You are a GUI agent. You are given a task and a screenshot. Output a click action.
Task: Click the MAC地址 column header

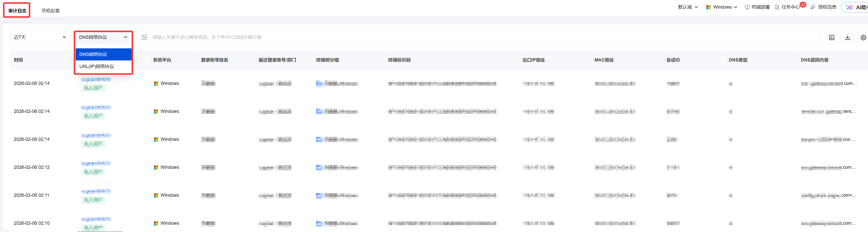(604, 60)
